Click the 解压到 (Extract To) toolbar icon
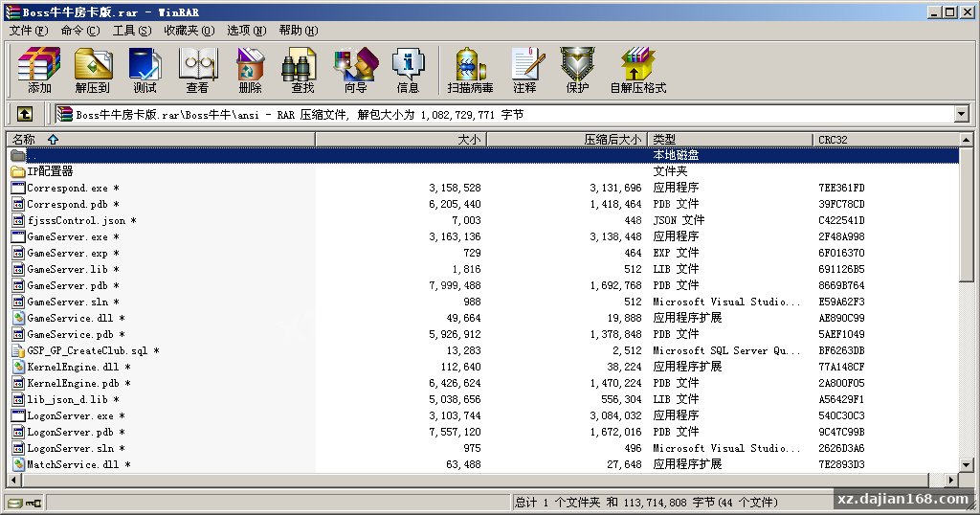Viewport: 980px width, 515px height. point(93,70)
